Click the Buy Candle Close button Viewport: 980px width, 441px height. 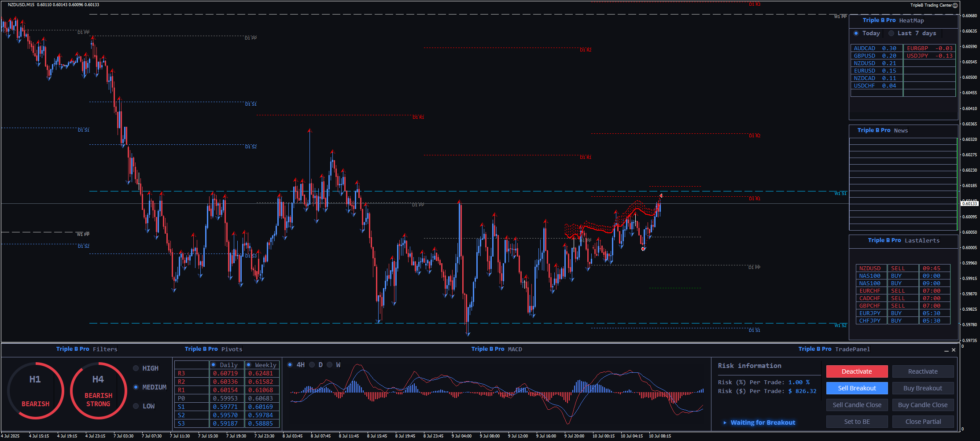point(923,405)
